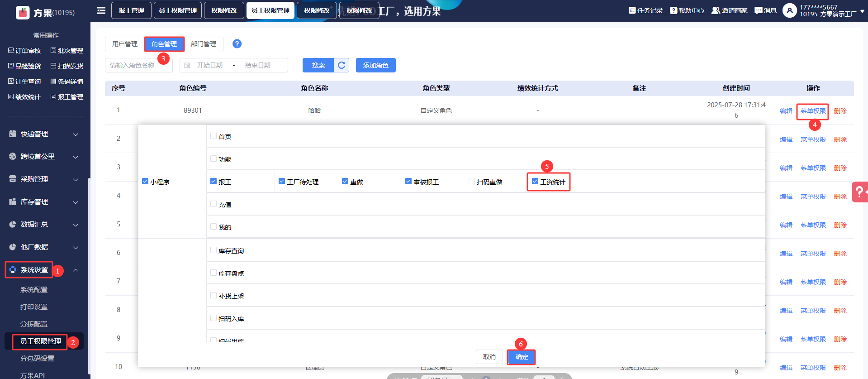Open the Help Center in top bar
This screenshot has height=379, width=868.
tap(687, 10)
